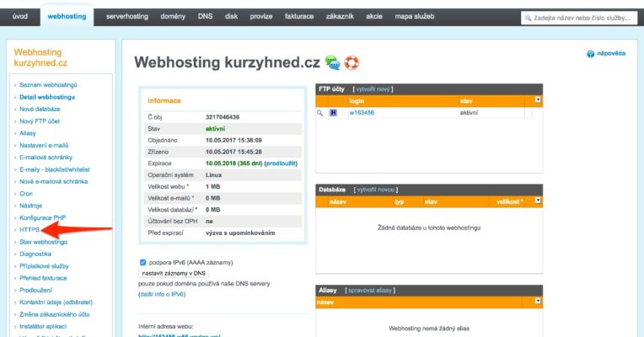Open FTP účty table column dropdown
Screen dimensions: 644x337
coord(538,99)
